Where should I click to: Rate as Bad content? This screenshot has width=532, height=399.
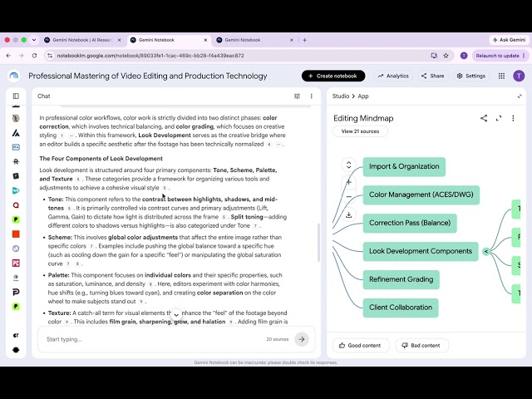[x=421, y=346]
